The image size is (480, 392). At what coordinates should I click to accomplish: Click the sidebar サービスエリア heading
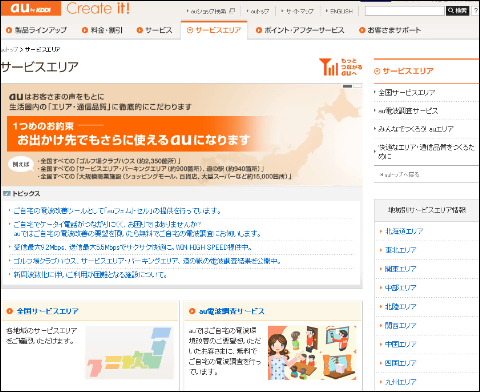(x=408, y=71)
